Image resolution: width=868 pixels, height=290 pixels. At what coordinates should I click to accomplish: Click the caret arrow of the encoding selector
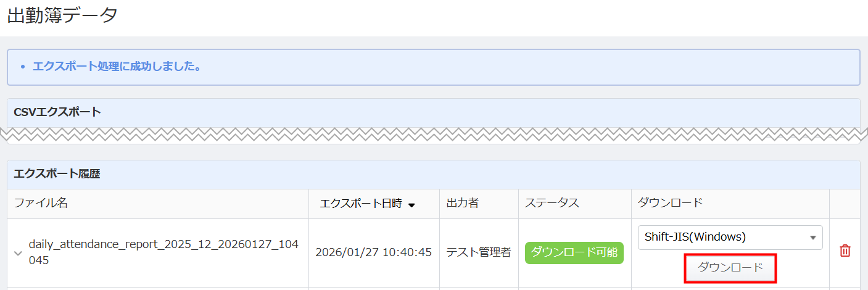point(812,238)
